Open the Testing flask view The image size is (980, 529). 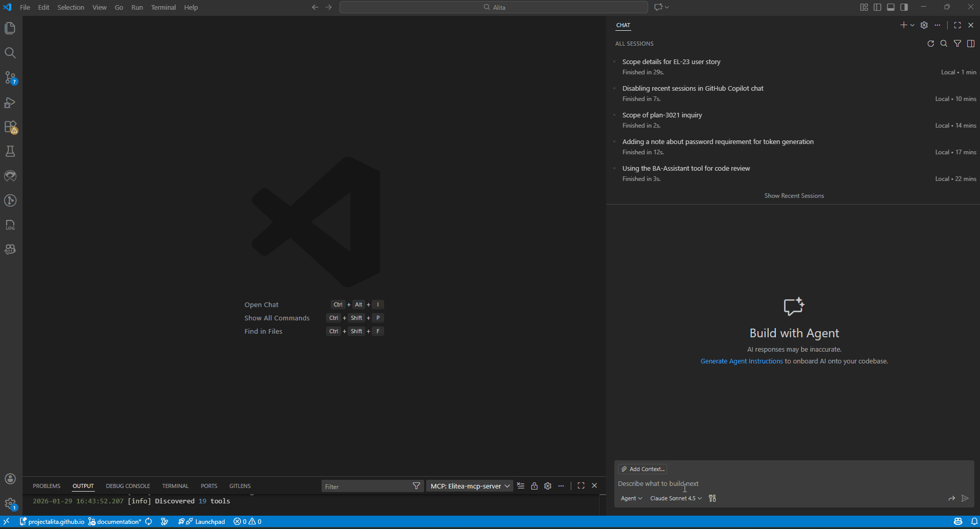tap(10, 151)
